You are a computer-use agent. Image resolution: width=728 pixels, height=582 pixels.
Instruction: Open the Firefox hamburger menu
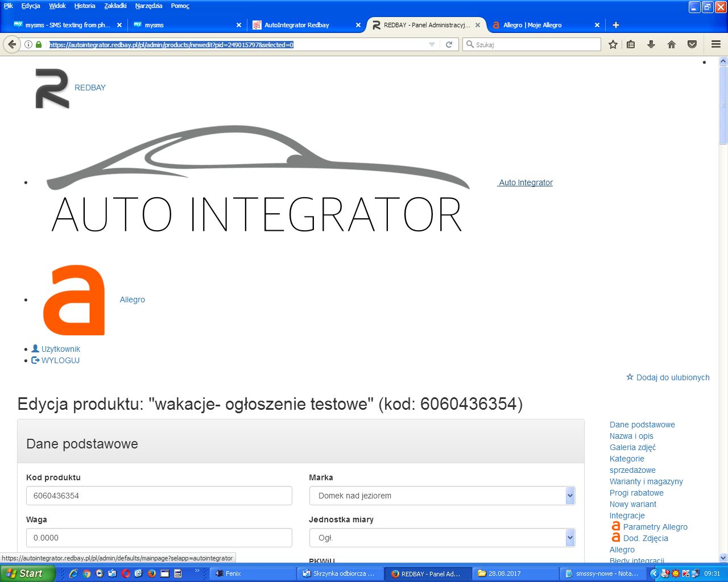tap(716, 44)
